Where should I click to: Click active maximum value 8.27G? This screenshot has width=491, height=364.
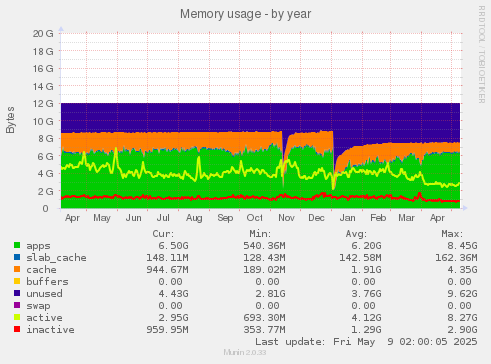point(462,318)
